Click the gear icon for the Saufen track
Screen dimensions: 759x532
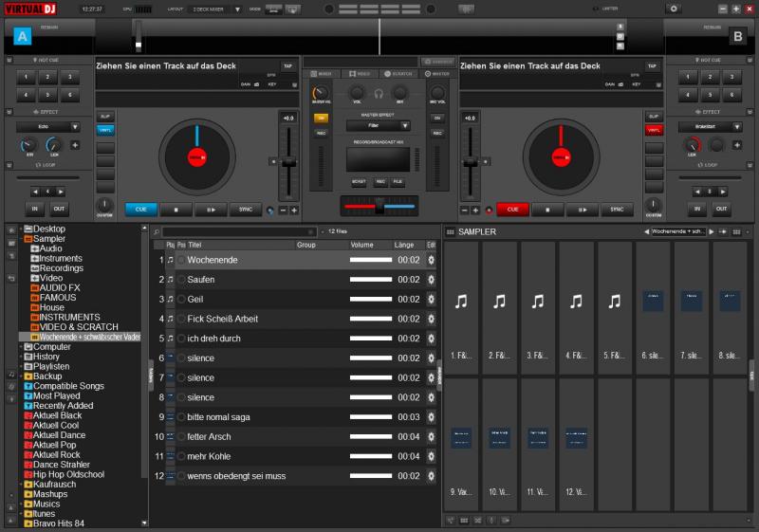pos(431,280)
